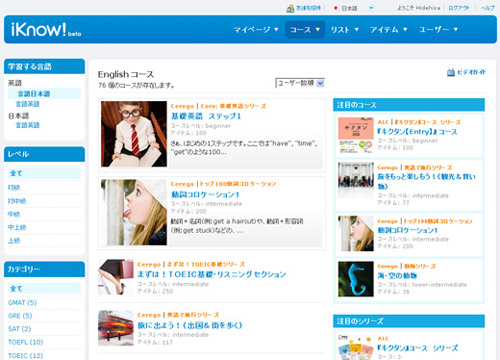Click the invite friends icon in top bar
This screenshot has height=360, width=500.
click(x=290, y=8)
